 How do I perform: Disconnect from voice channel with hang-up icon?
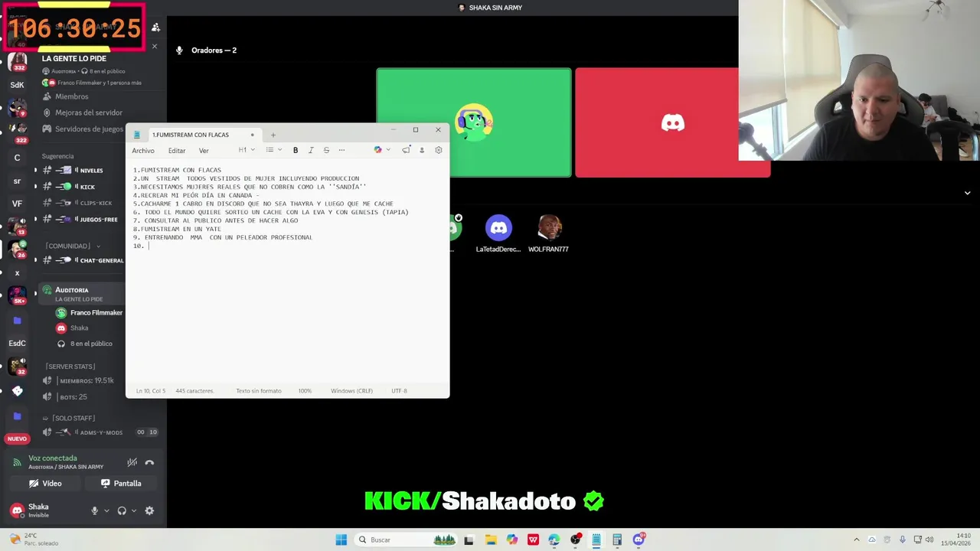pyautogui.click(x=149, y=462)
